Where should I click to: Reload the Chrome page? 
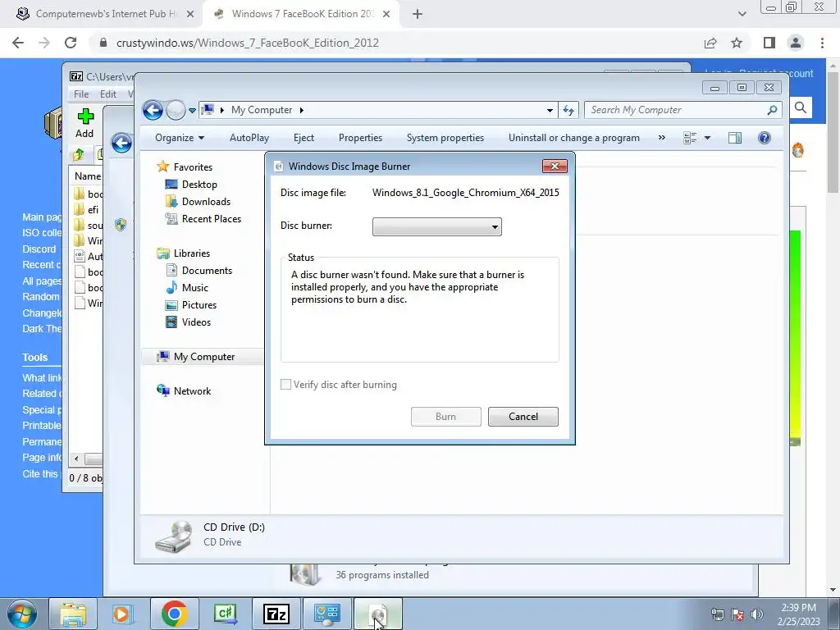(x=71, y=43)
